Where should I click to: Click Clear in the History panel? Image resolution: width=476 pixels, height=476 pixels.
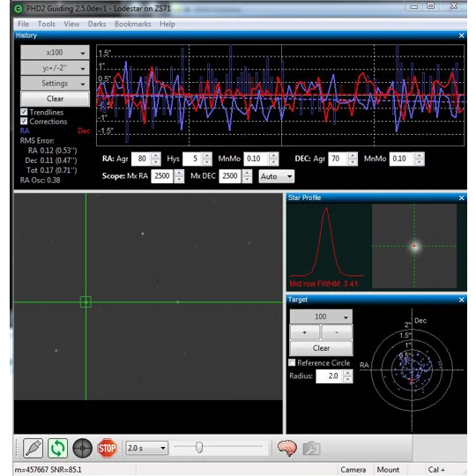point(55,99)
